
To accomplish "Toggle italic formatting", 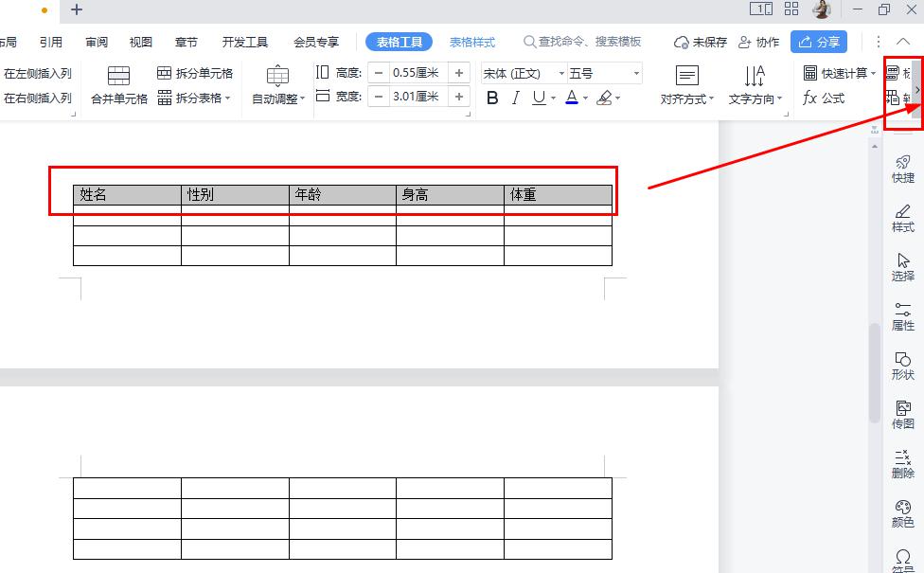I will coord(516,98).
